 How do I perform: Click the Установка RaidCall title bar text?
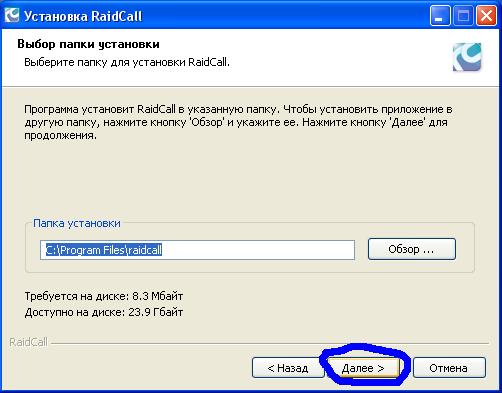(83, 16)
